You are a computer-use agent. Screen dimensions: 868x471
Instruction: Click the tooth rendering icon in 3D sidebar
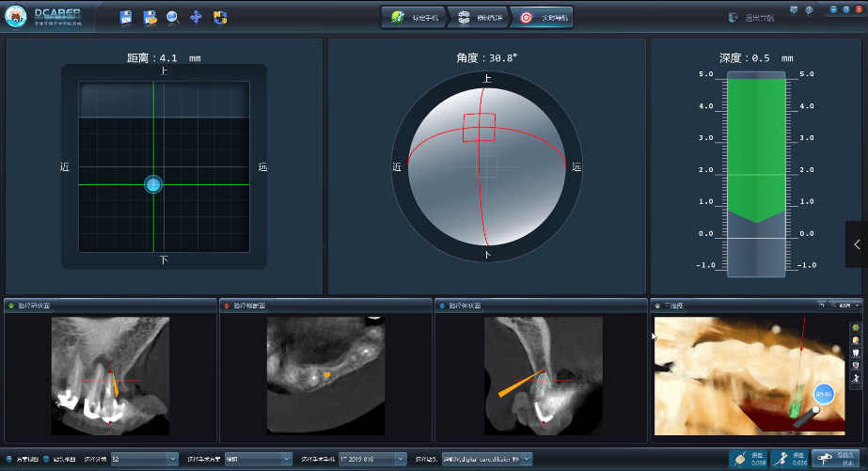coord(855,353)
